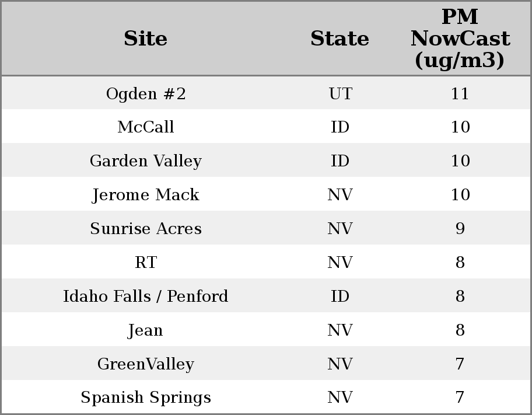Viewport: 532px width, 415px height.
Task: Pick the RT site cell
Action: [146, 263]
